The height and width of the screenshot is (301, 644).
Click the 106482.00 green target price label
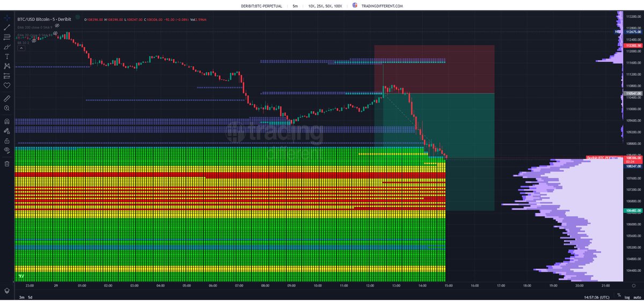[x=632, y=211]
